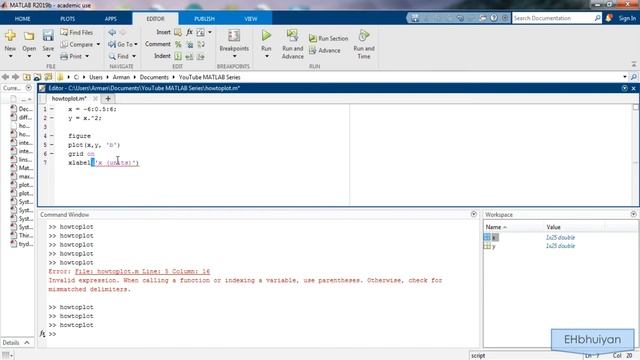
Task: Expand the Print dropdown arrow
Action: pyautogui.click(x=87, y=56)
